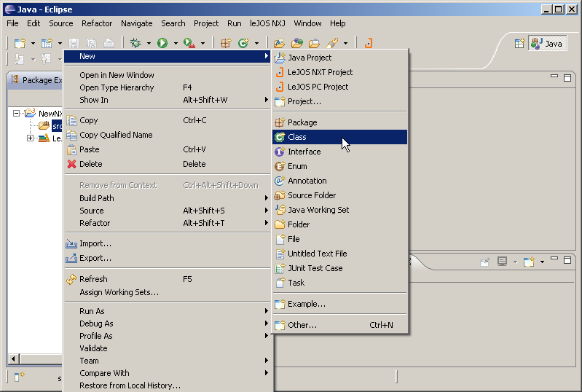Screen dimensions: 582x392
Task: Click the green Run toolbar icon
Action: [162, 43]
